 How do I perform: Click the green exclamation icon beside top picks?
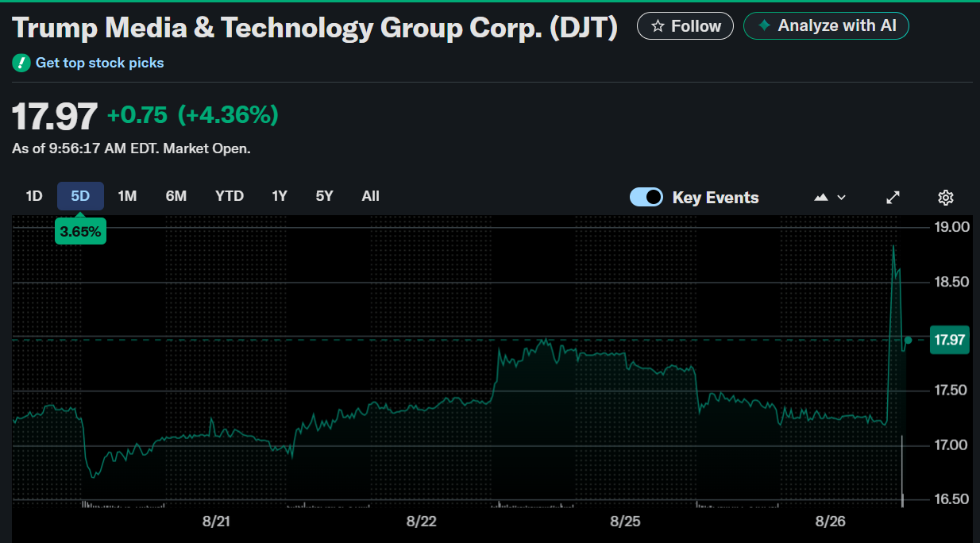coord(21,63)
